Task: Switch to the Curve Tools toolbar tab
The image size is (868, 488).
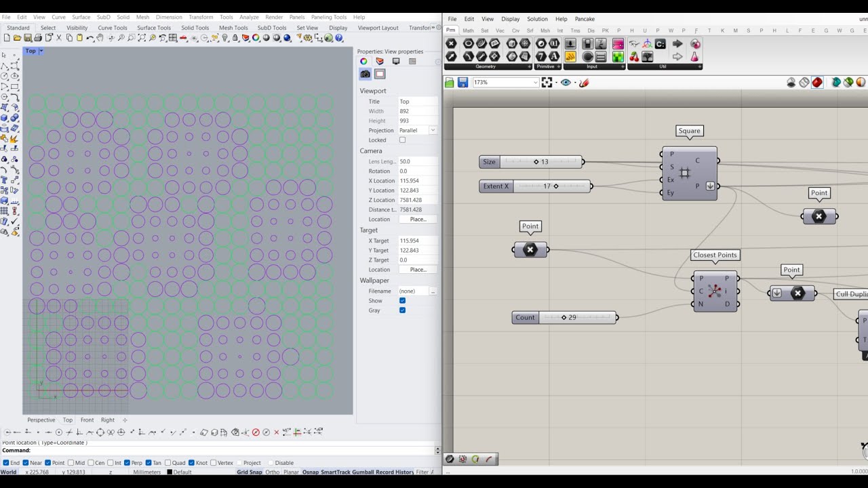Action: (x=112, y=28)
